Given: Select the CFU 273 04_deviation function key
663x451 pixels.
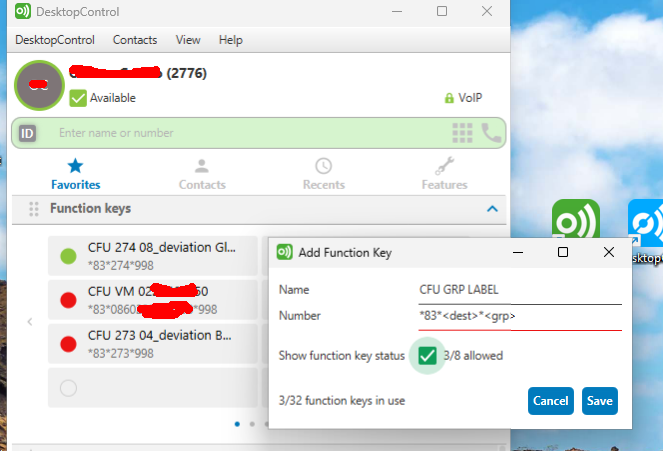Looking at the screenshot, I should click(x=153, y=344).
